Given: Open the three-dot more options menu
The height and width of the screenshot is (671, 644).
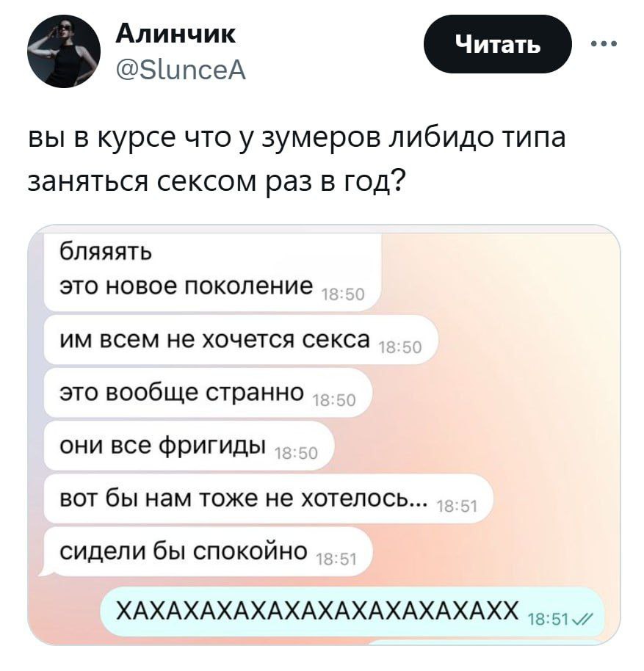Looking at the screenshot, I should [x=604, y=43].
